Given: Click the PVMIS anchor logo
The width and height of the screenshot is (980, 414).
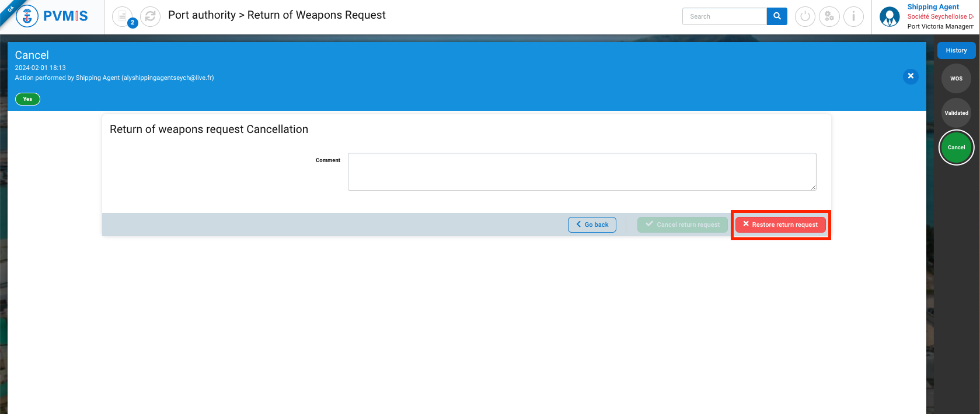Looking at the screenshot, I should (x=27, y=16).
